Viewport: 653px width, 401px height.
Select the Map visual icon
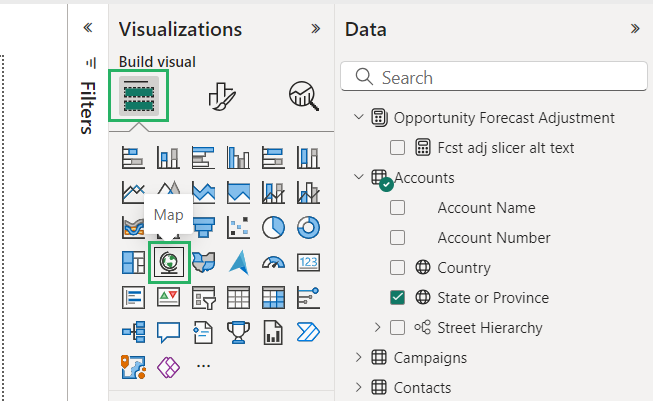tap(168, 262)
